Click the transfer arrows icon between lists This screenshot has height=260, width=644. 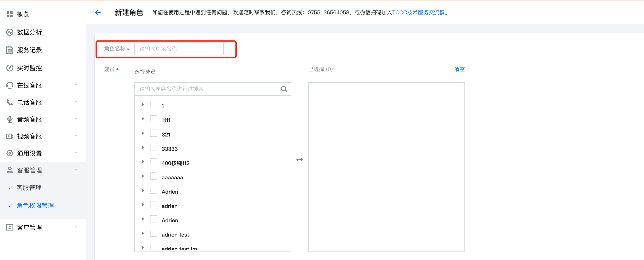point(299,160)
